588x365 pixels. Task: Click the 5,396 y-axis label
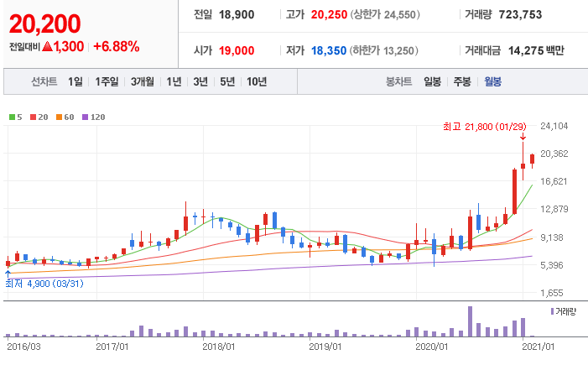552,265
